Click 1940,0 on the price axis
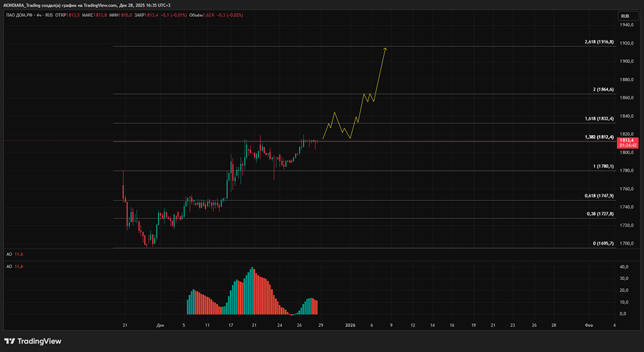The height and width of the screenshot is (352, 644). pos(627,25)
